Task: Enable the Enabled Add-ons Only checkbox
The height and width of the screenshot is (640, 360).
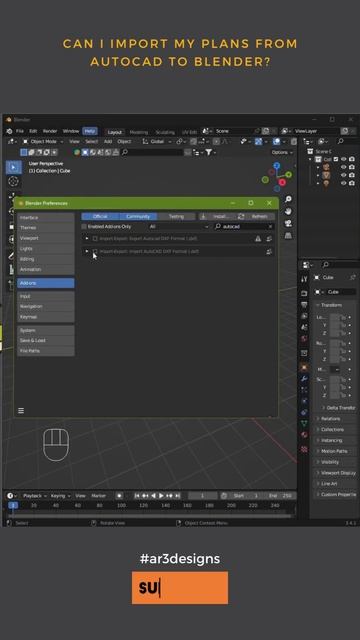Action: tap(84, 227)
